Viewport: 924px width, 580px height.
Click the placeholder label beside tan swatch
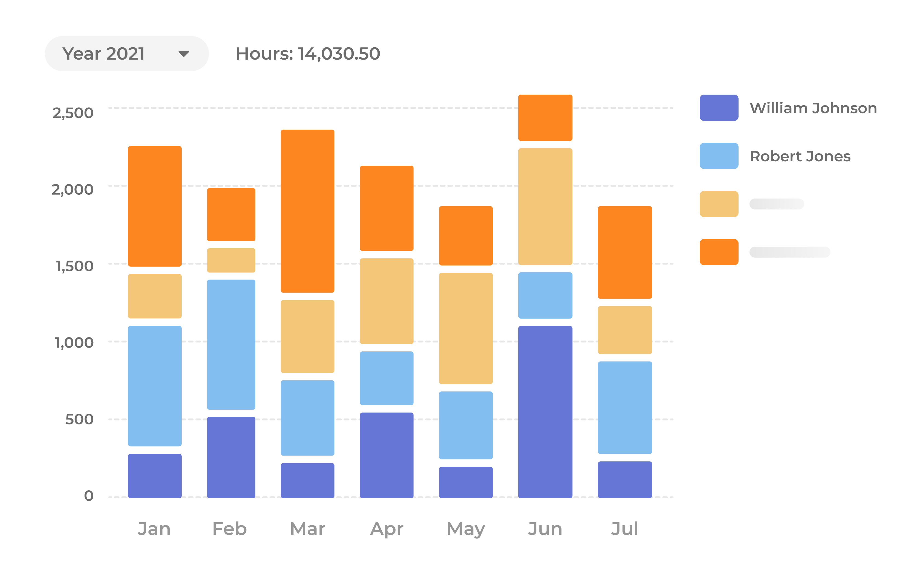(x=776, y=204)
